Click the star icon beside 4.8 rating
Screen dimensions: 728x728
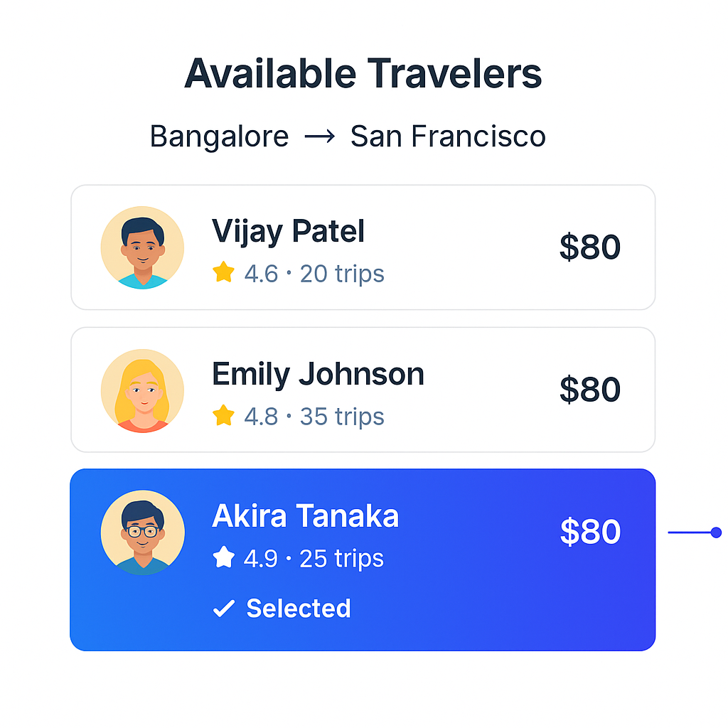pyautogui.click(x=223, y=415)
